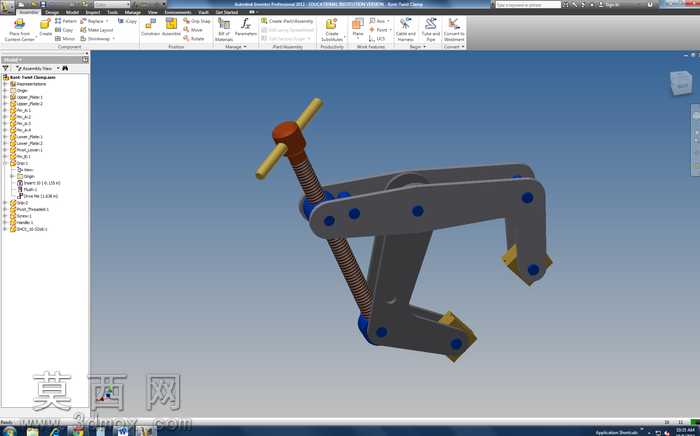700x436 pixels.
Task: Collapse the expanded Grip:1 node
Action: click(x=5, y=163)
